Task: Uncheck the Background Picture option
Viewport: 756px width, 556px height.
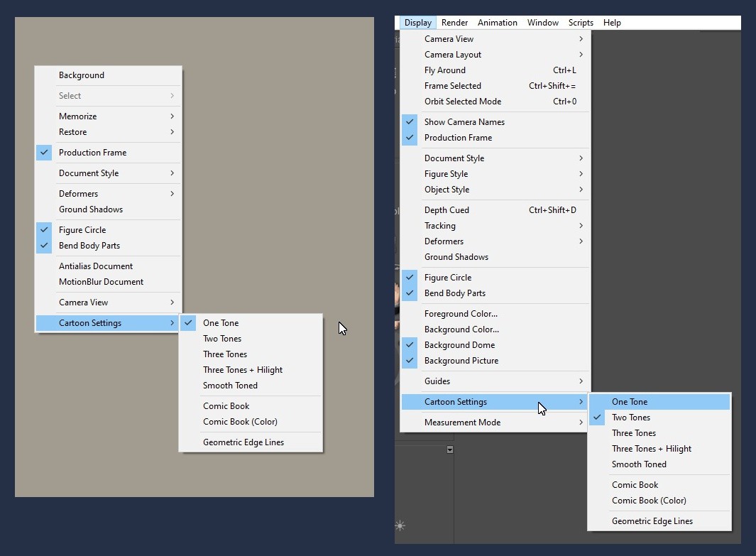Action: tap(461, 361)
